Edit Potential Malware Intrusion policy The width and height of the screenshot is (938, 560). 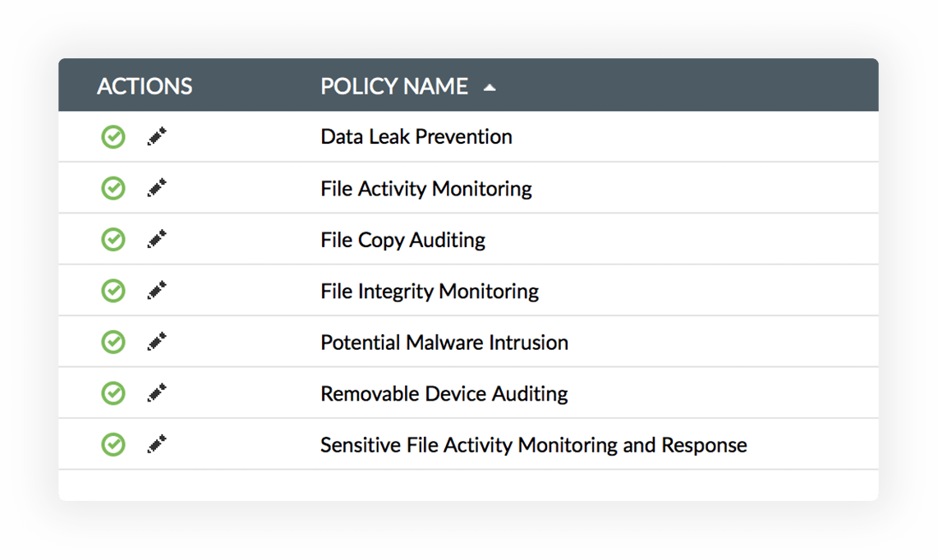[157, 342]
